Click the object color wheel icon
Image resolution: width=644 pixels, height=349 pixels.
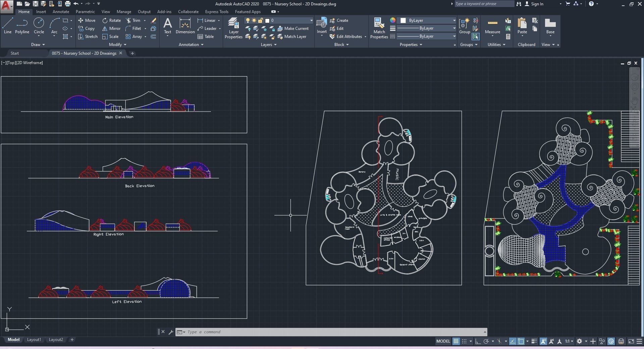(x=392, y=20)
